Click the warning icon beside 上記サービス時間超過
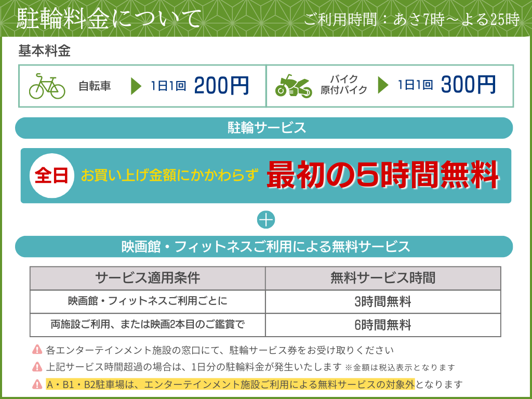 tap(37, 367)
